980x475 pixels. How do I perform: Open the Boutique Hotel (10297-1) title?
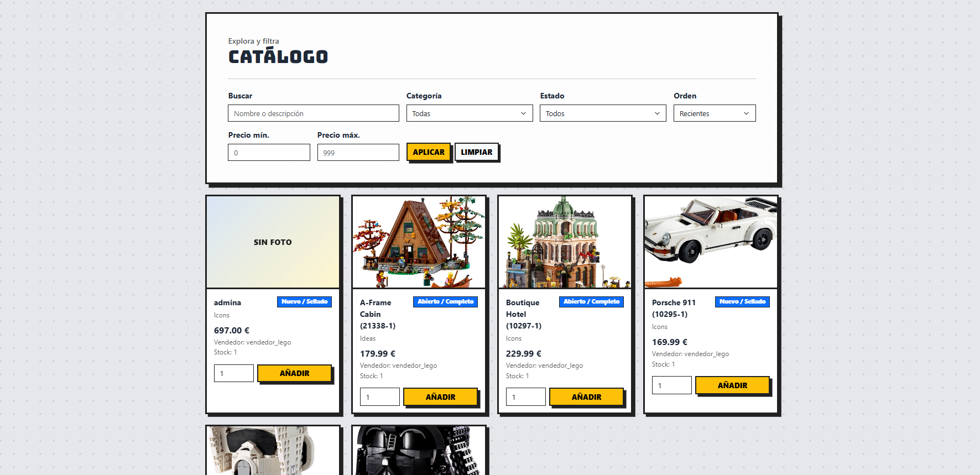coord(524,314)
